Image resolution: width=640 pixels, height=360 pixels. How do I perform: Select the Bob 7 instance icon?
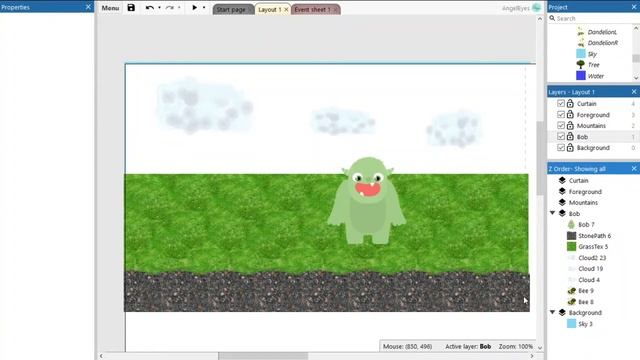click(x=571, y=224)
